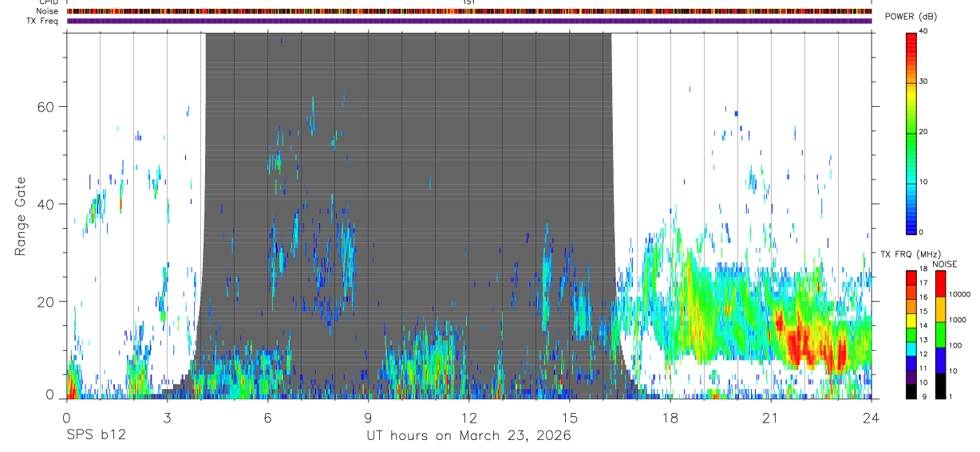
Task: Pick the cyan 12-13 MHz swatch
Action: tap(911, 349)
